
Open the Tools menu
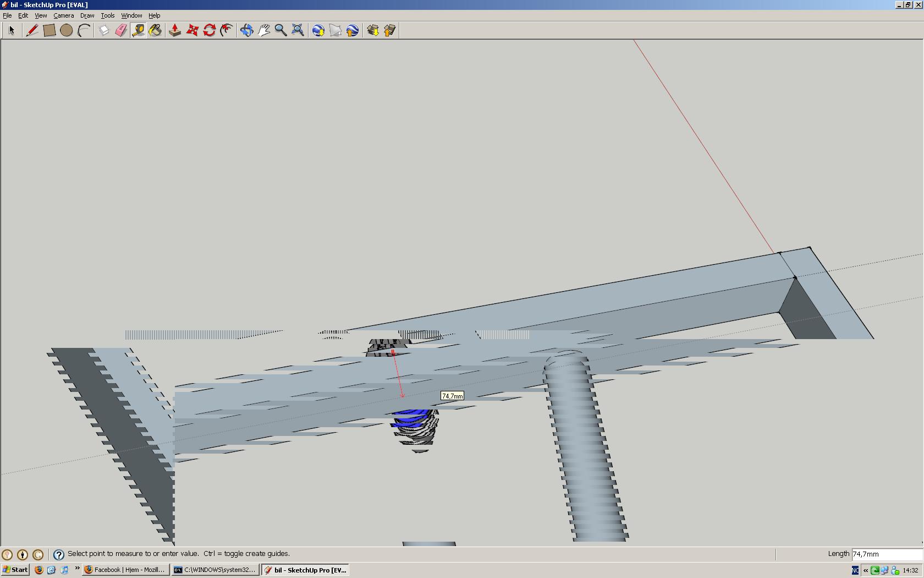(108, 15)
